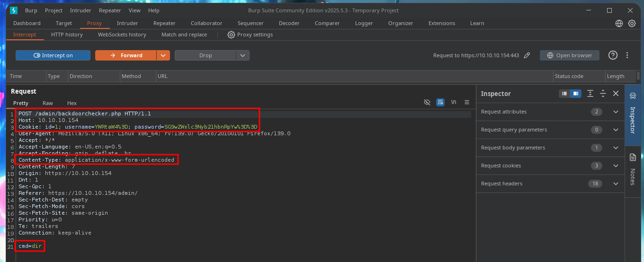Edit request target with pencil icon
This screenshot has height=262, width=644.
point(527,55)
